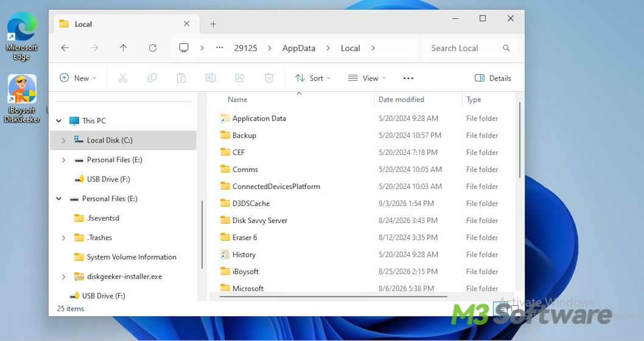The image size is (644, 341).
Task: Click the Application Data folder icon
Action: [x=225, y=119]
